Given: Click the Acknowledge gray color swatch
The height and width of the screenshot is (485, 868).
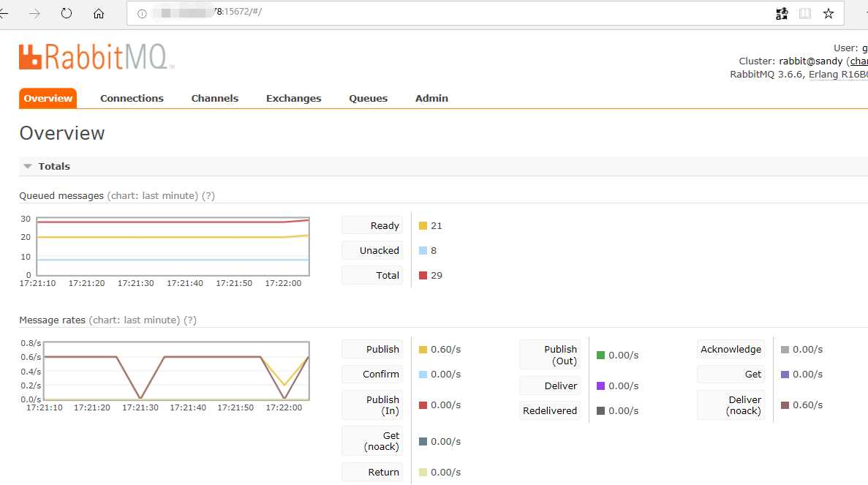Looking at the screenshot, I should (x=785, y=350).
